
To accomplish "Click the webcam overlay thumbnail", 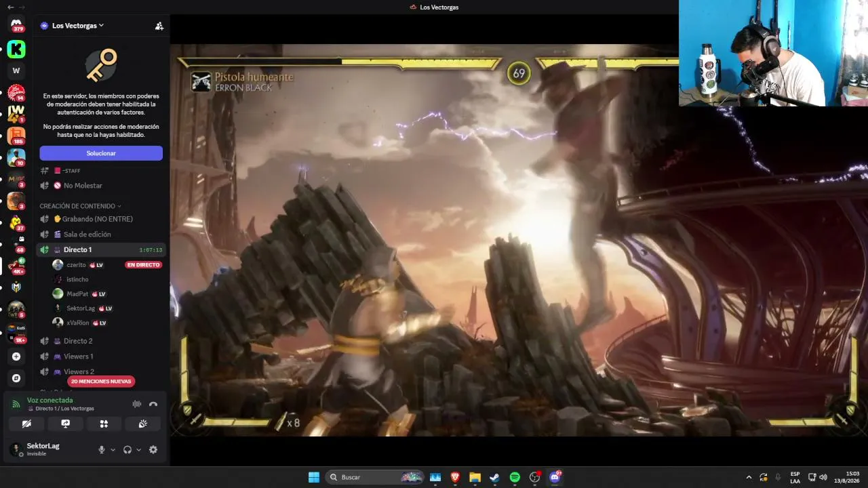I will 773,53.
